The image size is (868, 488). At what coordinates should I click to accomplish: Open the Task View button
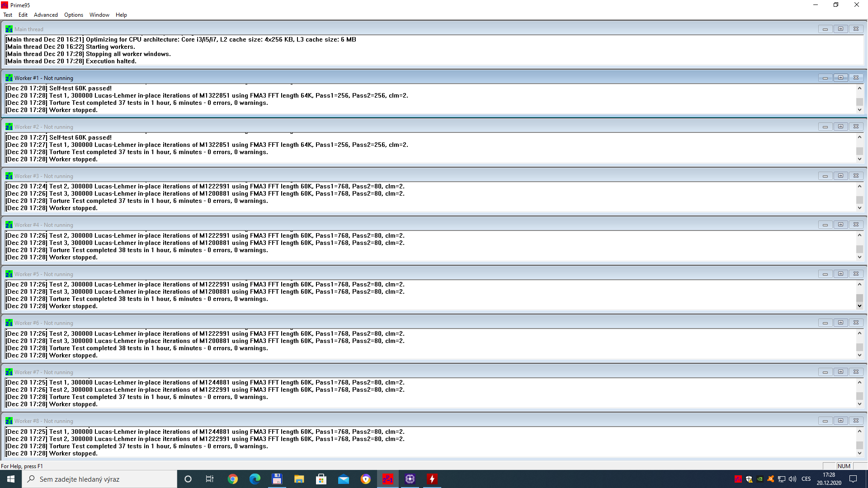(210, 479)
